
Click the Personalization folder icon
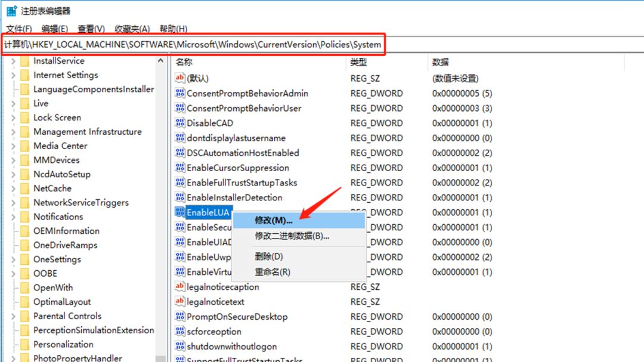(x=24, y=344)
